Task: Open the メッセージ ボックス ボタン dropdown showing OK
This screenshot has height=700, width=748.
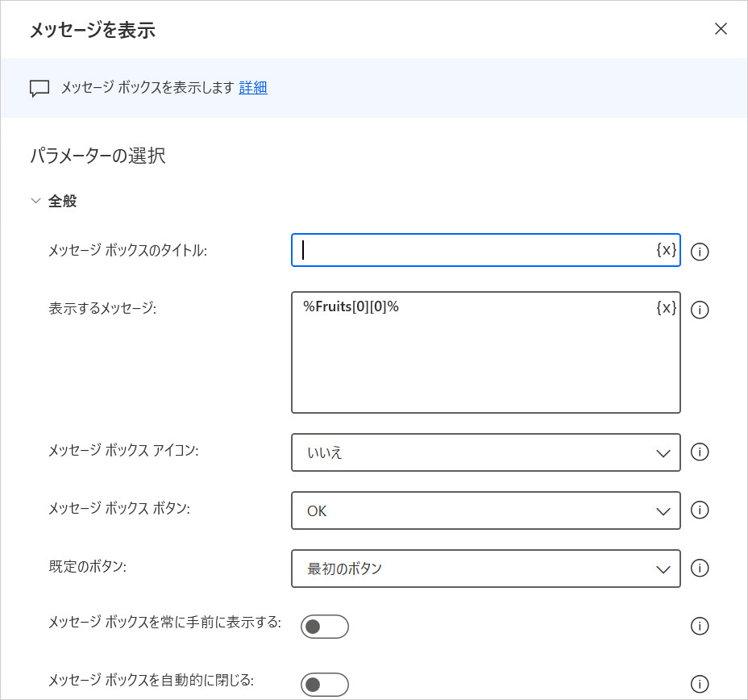Action: point(485,510)
